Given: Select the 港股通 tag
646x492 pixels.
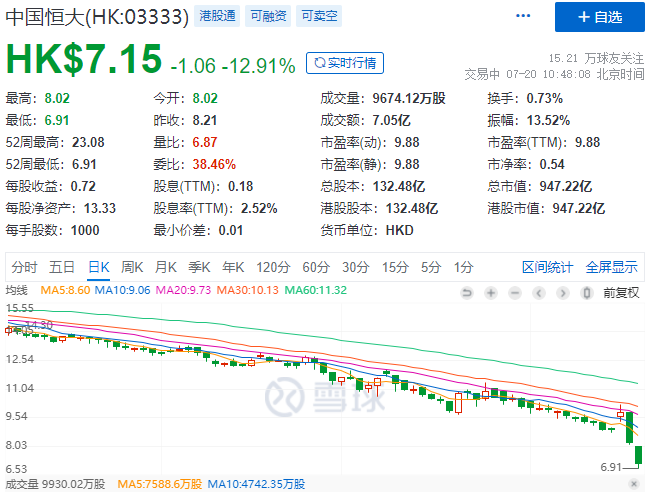Looking at the screenshot, I should pos(217,16).
